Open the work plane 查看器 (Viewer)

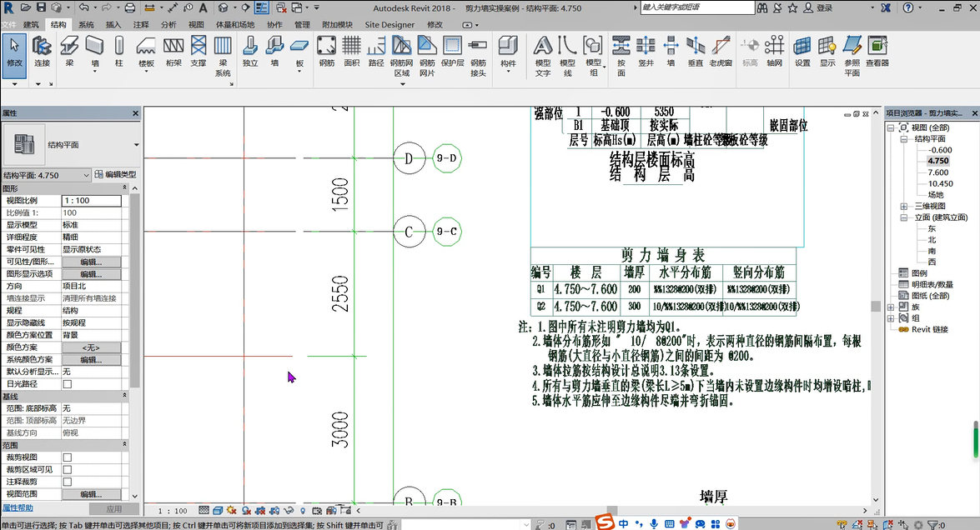click(877, 51)
